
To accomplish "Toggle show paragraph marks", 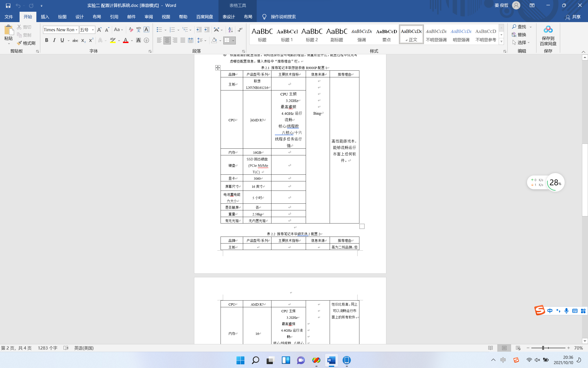I will pyautogui.click(x=240, y=30).
